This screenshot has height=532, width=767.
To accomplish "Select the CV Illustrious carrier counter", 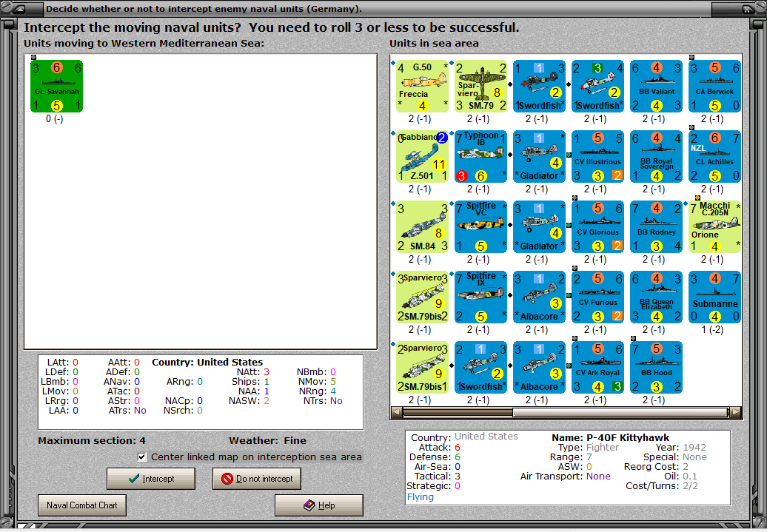I will tap(597, 156).
